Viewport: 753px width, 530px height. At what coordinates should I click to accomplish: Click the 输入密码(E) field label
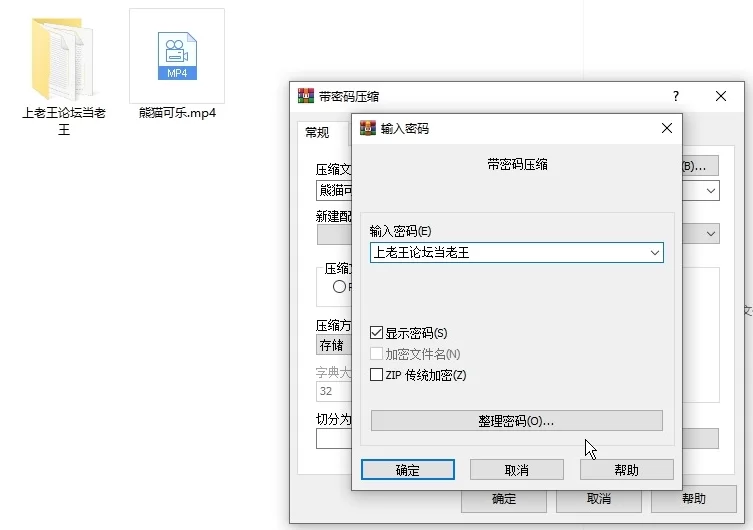point(400,231)
